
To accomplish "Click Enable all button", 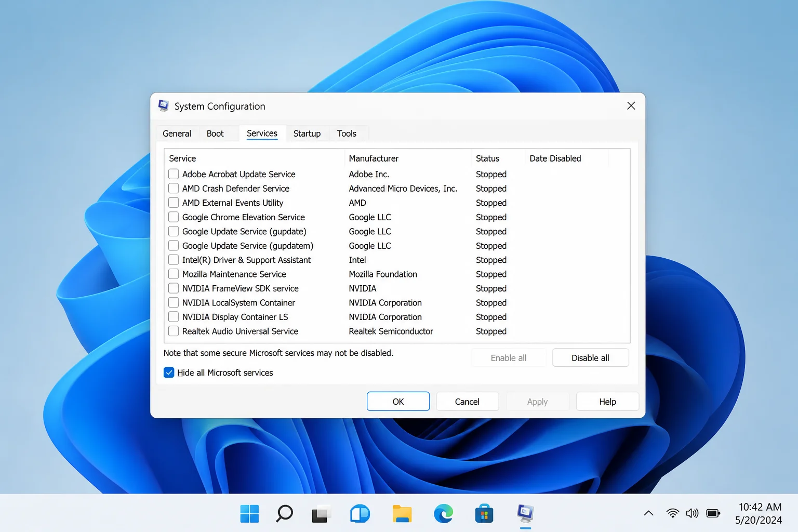I will (x=509, y=358).
